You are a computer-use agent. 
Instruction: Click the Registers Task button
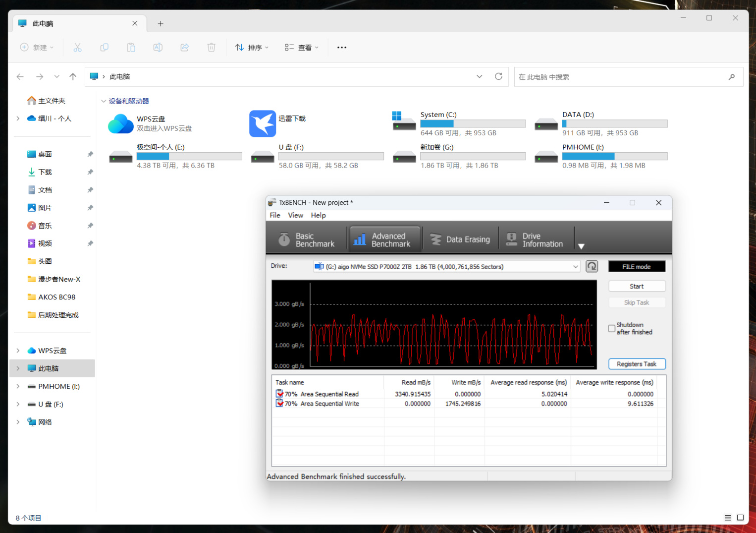click(x=637, y=364)
